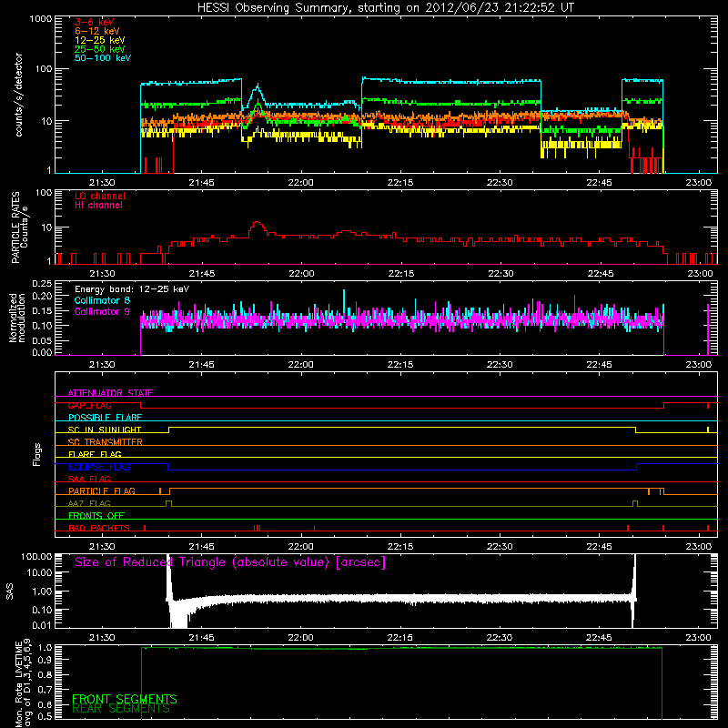The height and width of the screenshot is (728, 728).
Task: Select the yellow 12-25 keV legend entry
Action: coord(100,40)
